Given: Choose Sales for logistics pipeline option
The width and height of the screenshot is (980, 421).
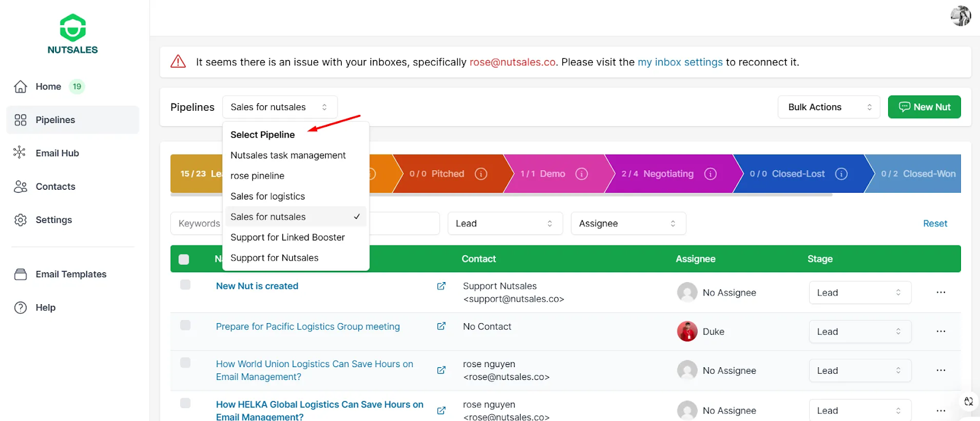Looking at the screenshot, I should (268, 196).
